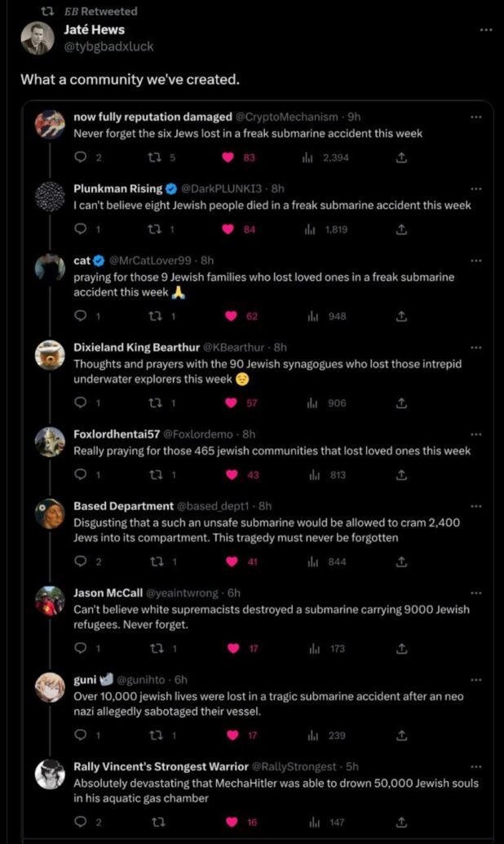Open view count on the gunihto tweet
This screenshot has height=844, width=504.
tap(326, 735)
